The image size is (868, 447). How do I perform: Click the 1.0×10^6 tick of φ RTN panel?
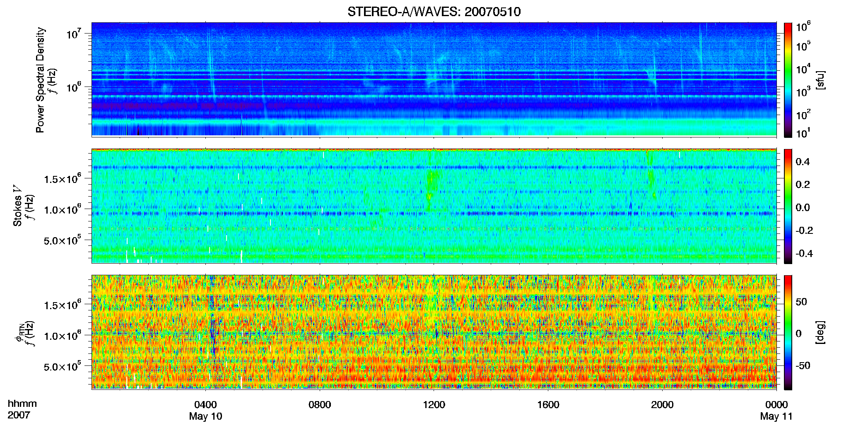pyautogui.click(x=62, y=335)
